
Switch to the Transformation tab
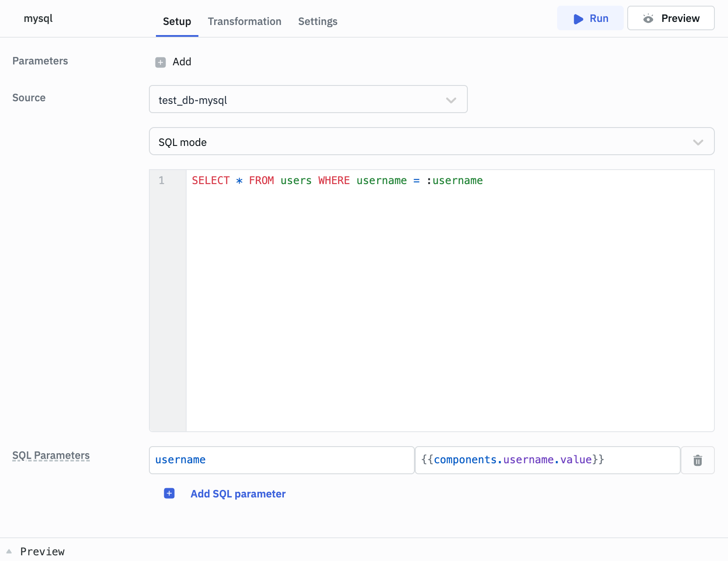click(x=244, y=21)
